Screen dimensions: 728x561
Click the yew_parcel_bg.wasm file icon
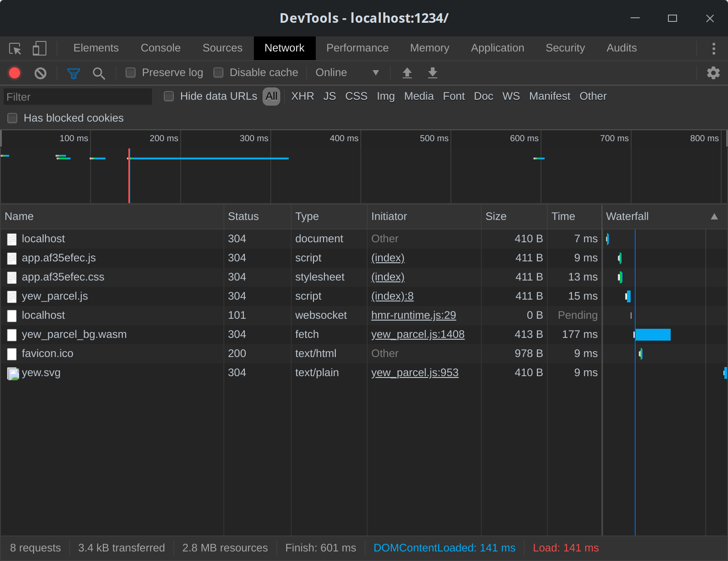coord(12,335)
